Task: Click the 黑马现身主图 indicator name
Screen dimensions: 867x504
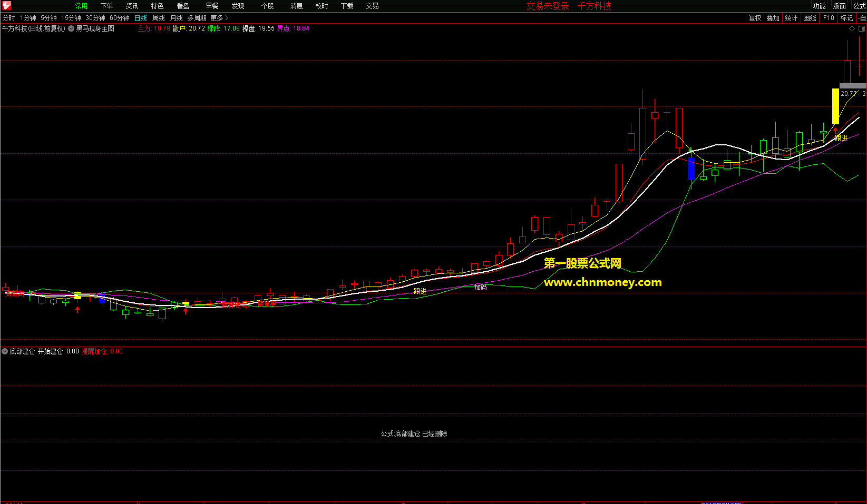Action: [95, 28]
